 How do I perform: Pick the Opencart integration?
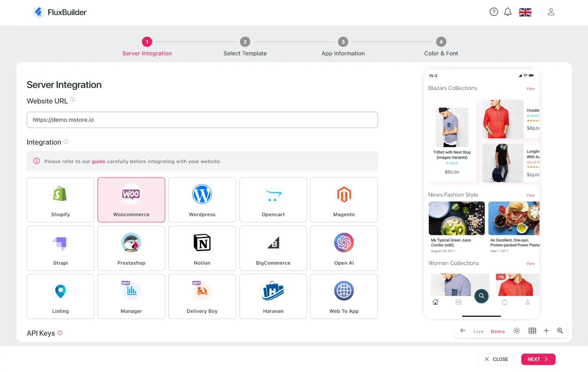pyautogui.click(x=273, y=200)
